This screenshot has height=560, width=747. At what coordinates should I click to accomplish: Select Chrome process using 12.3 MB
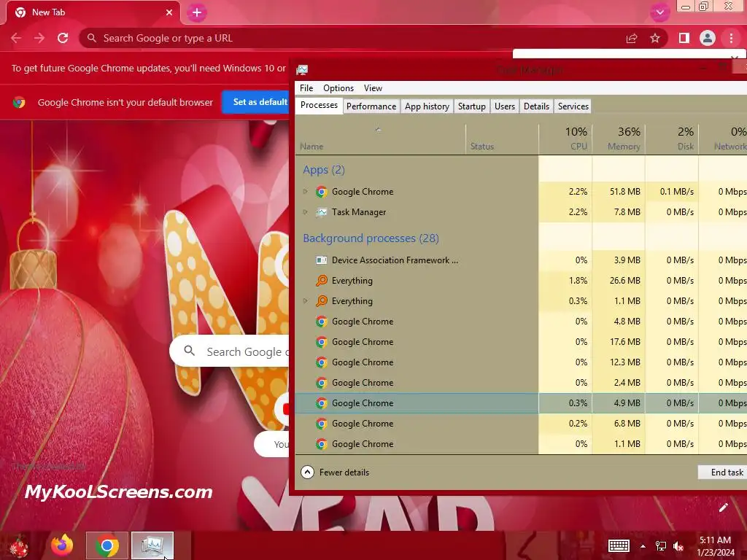[x=522, y=362]
